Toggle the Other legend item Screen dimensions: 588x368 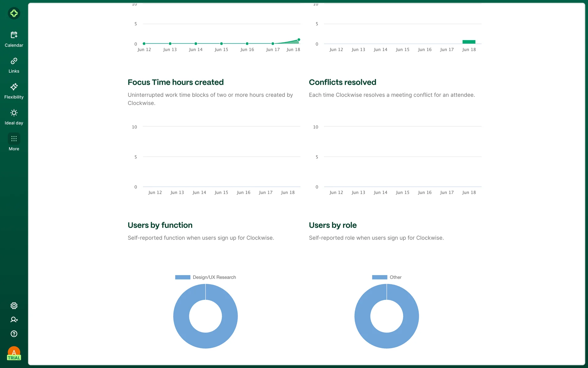[395, 277]
